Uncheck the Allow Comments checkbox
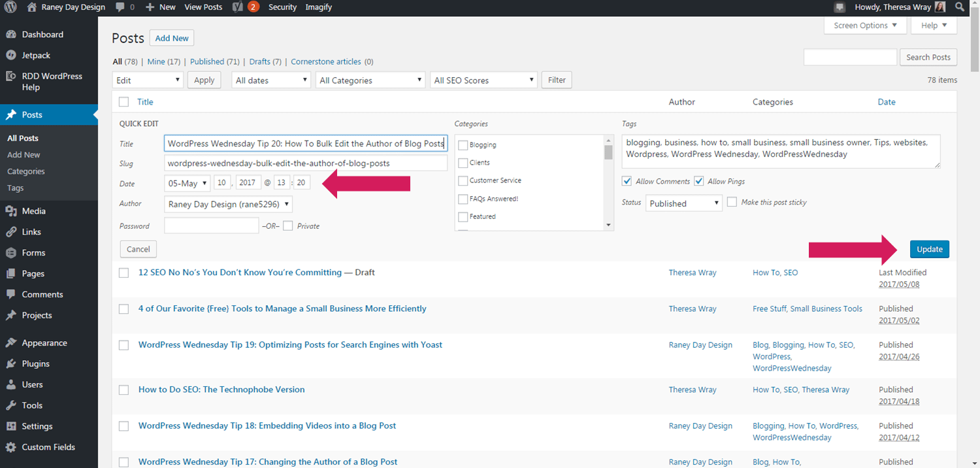980x468 pixels. coord(627,181)
